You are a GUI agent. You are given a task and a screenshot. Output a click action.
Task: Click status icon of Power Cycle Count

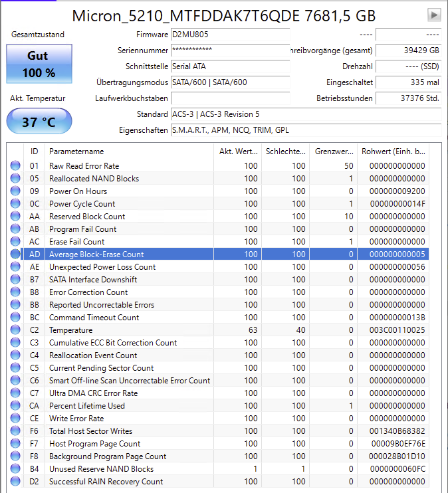point(15,203)
